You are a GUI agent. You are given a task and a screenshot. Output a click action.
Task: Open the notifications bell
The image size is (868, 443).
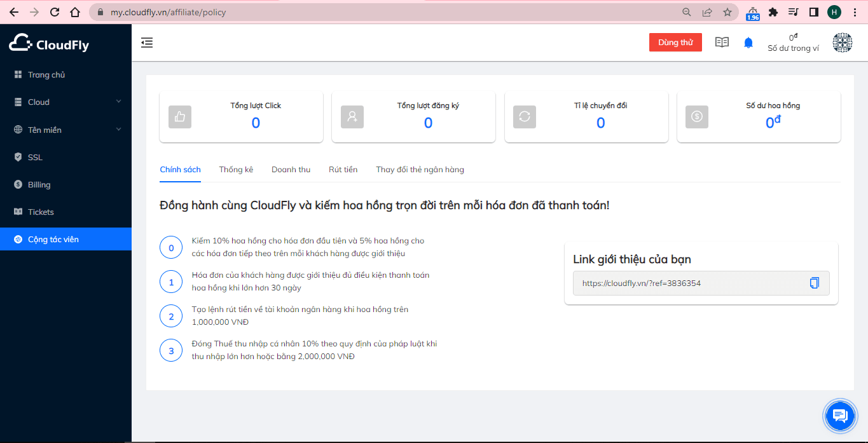pyautogui.click(x=748, y=43)
